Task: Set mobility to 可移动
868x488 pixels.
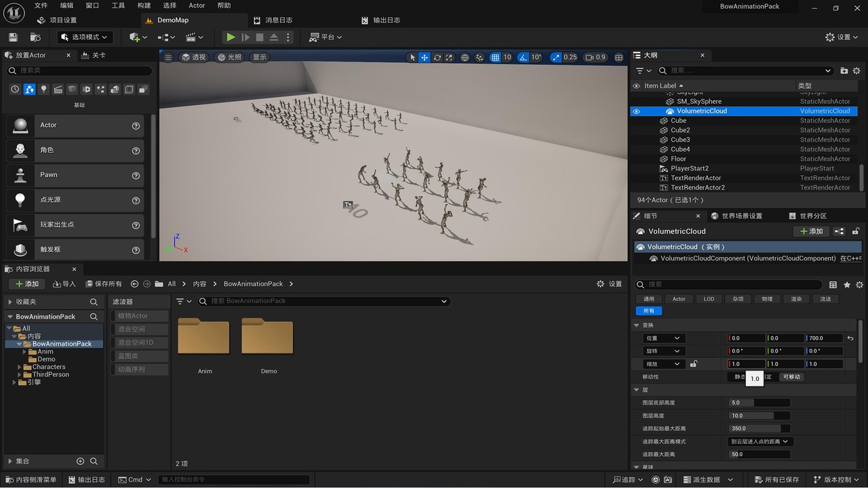Action: click(791, 377)
